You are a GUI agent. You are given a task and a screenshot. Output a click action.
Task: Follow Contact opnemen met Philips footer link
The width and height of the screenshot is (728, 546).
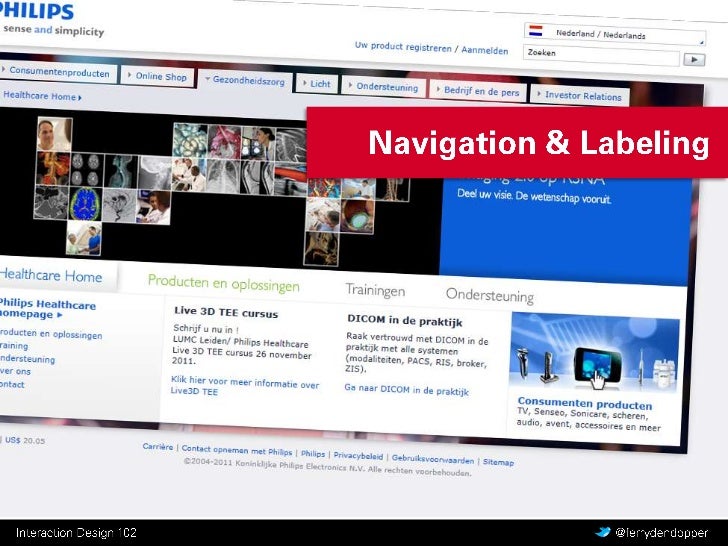click(x=237, y=450)
